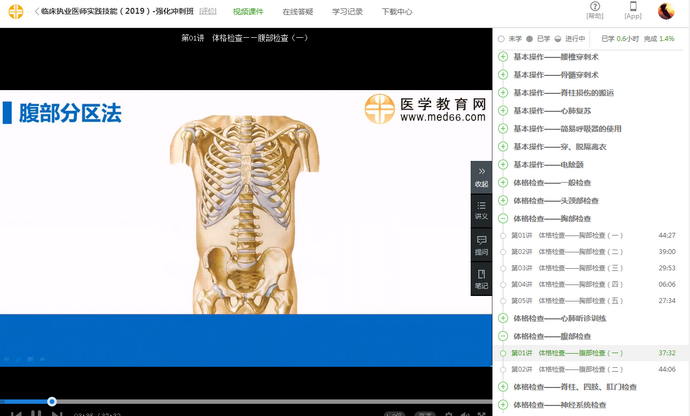Switch to 在线答疑 tab
The width and height of the screenshot is (690, 416).
(297, 12)
